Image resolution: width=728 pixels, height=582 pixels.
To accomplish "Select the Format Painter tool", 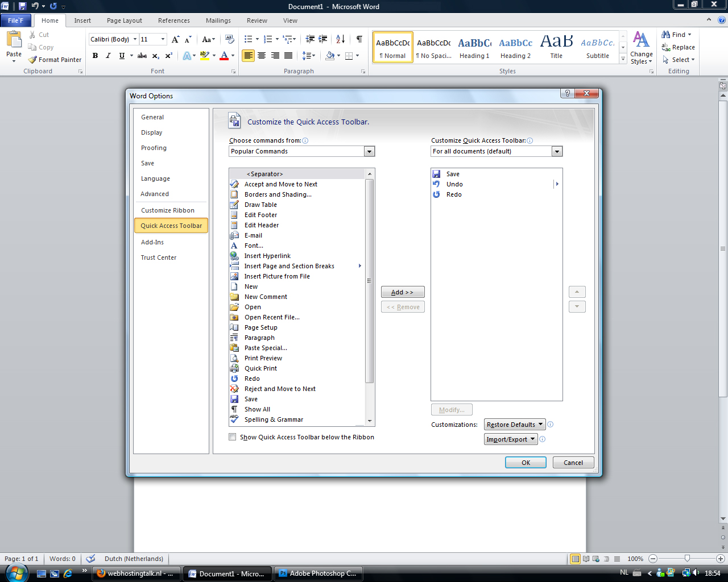I will [55, 60].
